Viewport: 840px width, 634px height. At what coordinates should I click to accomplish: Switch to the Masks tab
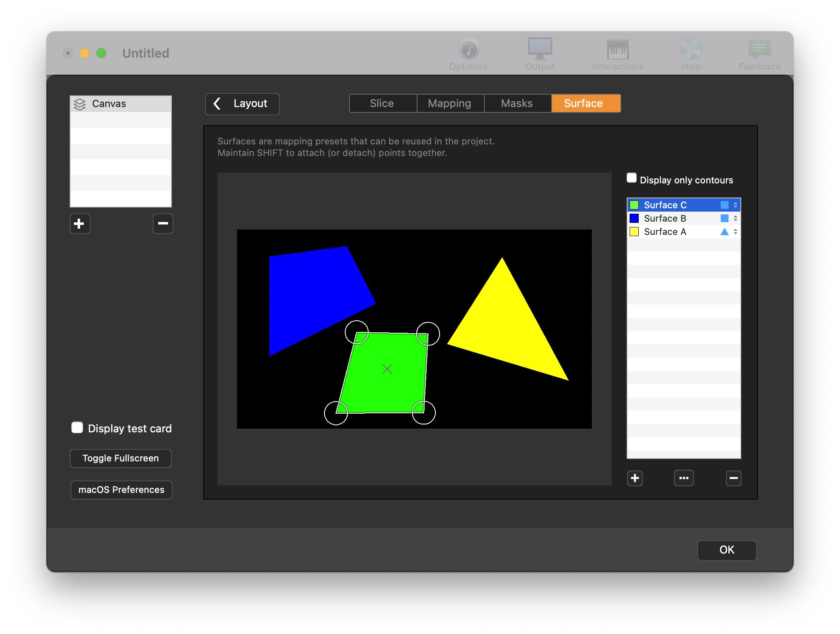[x=517, y=103]
